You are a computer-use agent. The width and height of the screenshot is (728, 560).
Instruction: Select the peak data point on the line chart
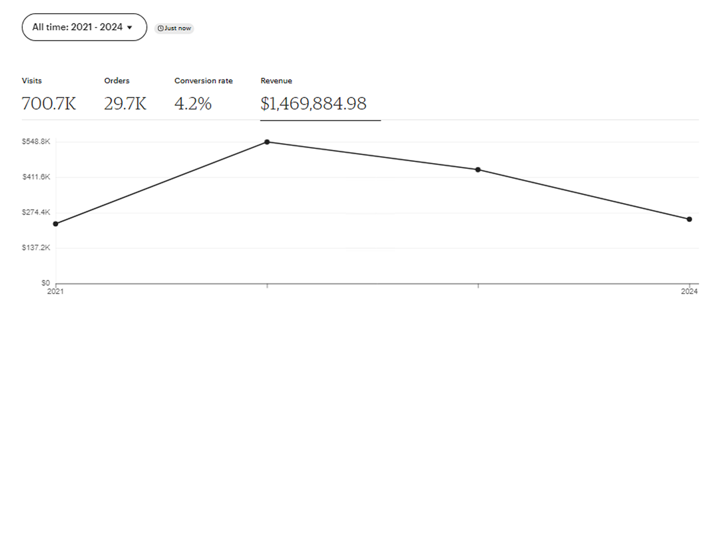point(267,142)
